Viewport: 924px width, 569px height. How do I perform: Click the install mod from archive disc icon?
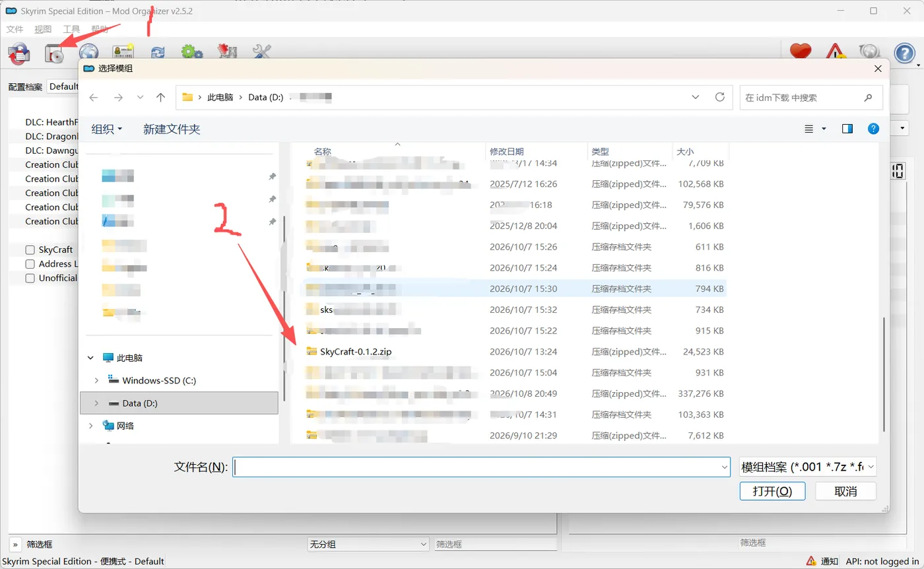click(x=54, y=54)
